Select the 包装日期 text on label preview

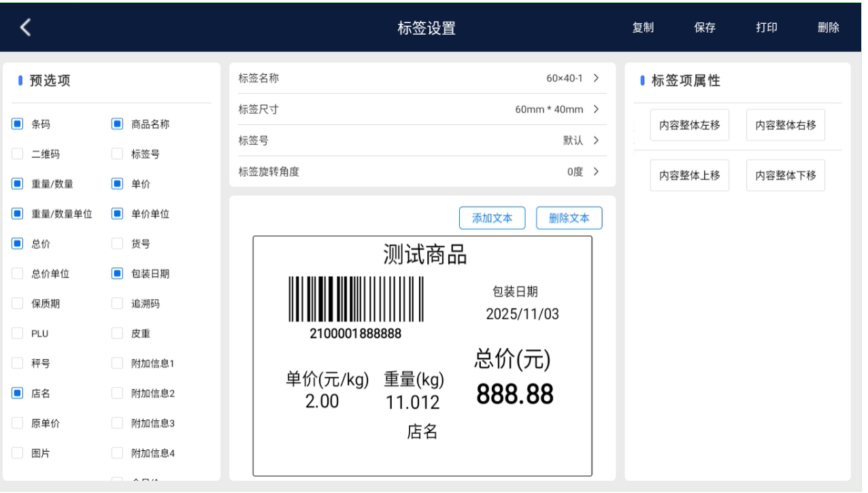[x=515, y=292]
